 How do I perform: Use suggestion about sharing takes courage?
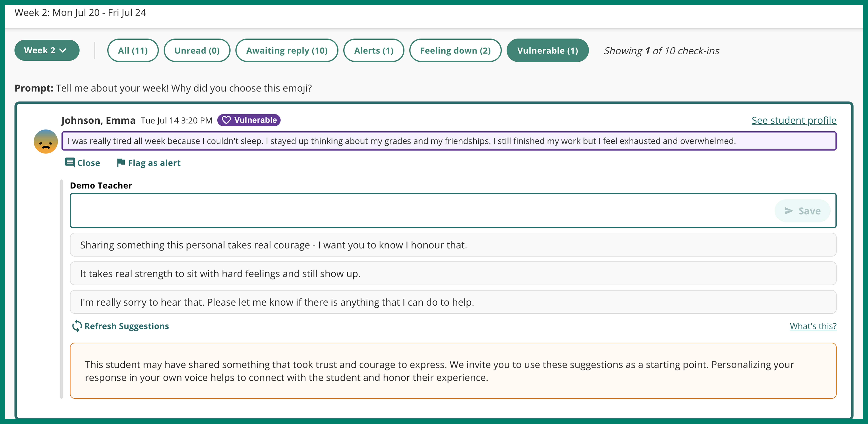(453, 245)
